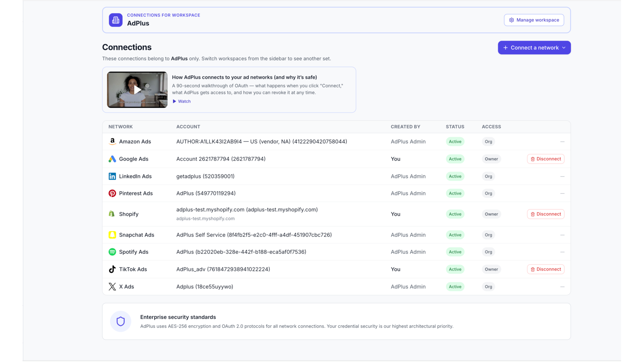Click the Org access badge for Snapchat Ads
The height and width of the screenshot is (362, 644).
click(488, 235)
